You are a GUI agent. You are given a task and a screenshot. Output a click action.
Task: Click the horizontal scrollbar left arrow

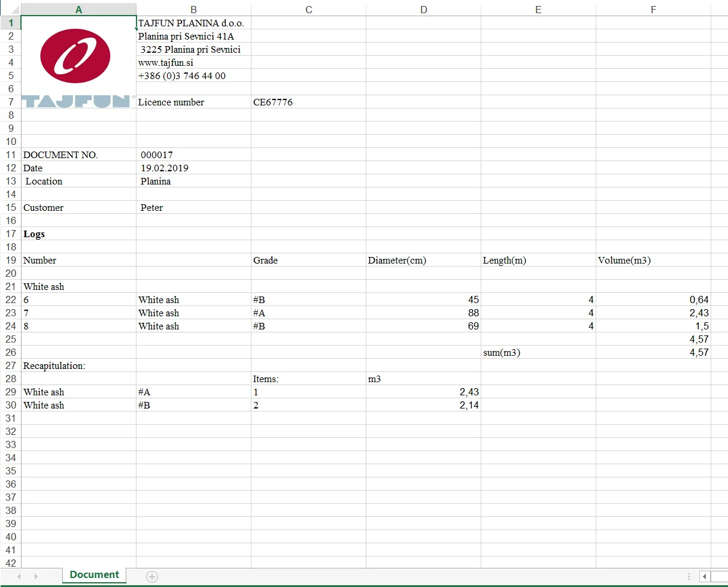(x=705, y=576)
